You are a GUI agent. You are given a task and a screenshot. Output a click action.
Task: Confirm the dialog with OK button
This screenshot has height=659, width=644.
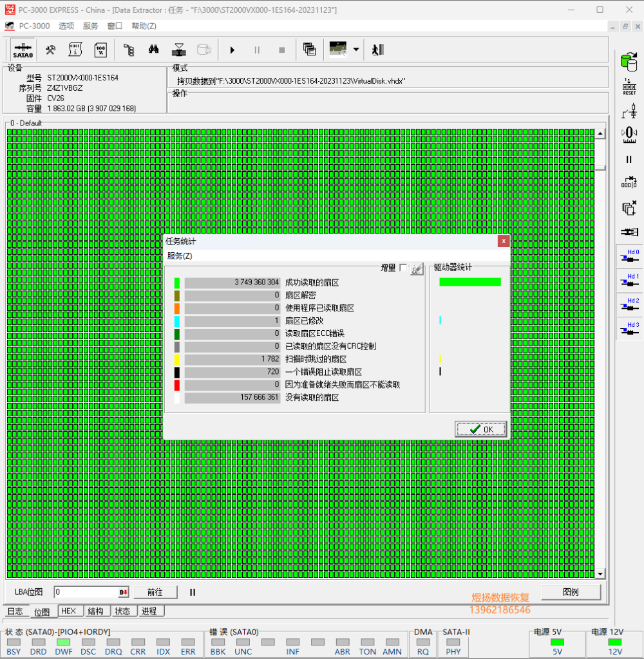(x=481, y=429)
